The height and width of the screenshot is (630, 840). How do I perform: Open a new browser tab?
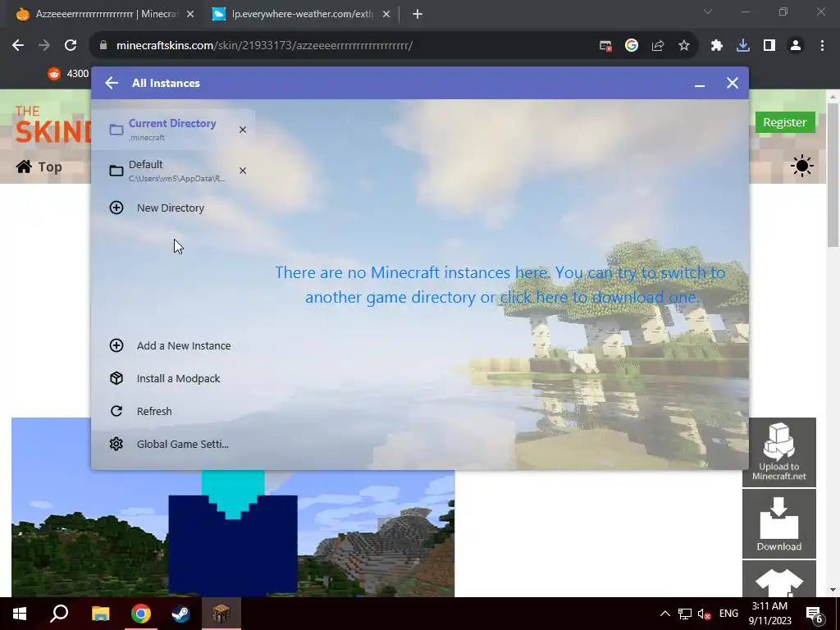[418, 15]
